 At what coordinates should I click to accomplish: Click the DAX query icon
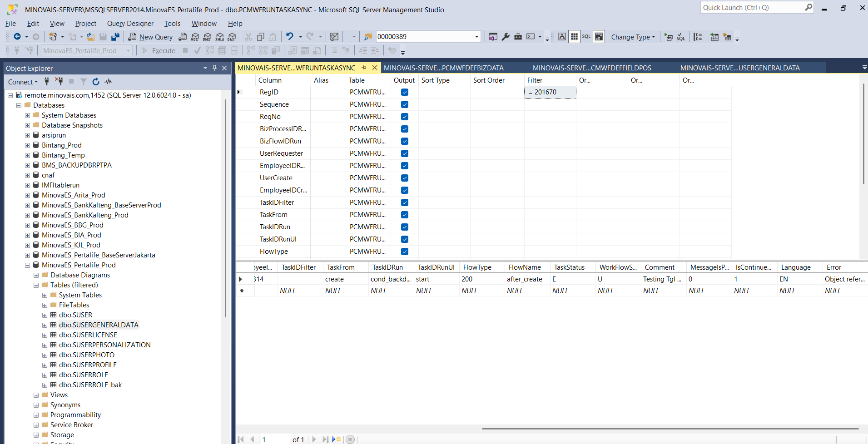[232, 37]
